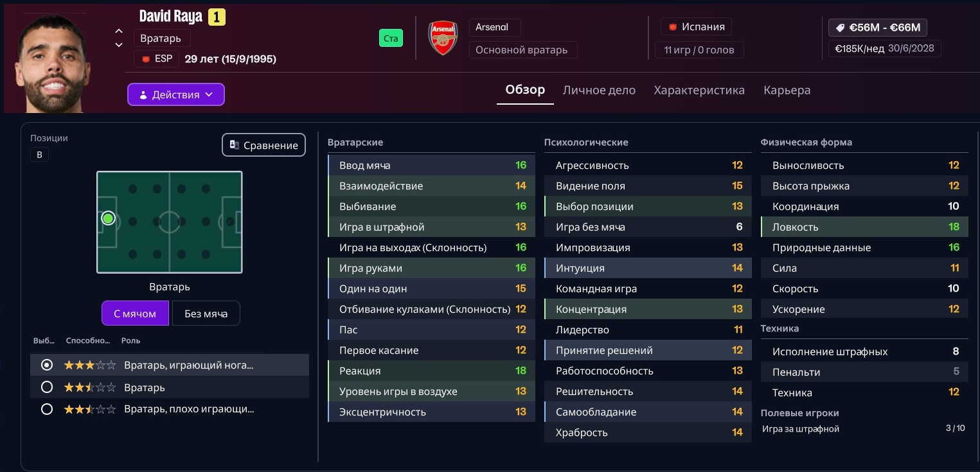Click the Сравнение compare button
The width and height of the screenshot is (980, 472).
click(x=263, y=145)
